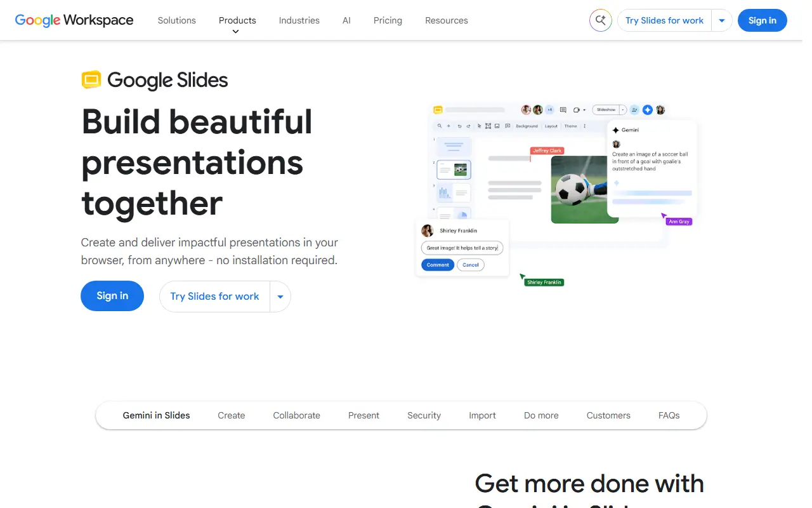The height and width of the screenshot is (508, 812).
Task: Expand the Products menu chevron
Action: coord(236,32)
